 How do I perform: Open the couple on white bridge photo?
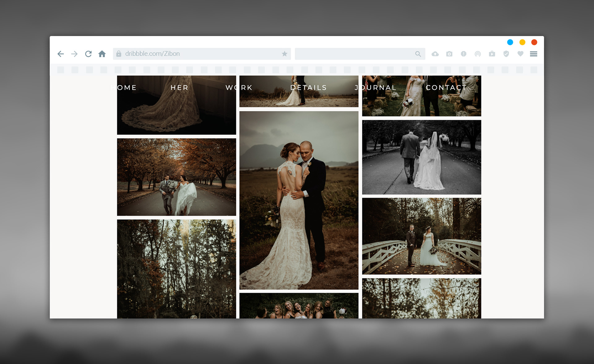tap(421, 236)
